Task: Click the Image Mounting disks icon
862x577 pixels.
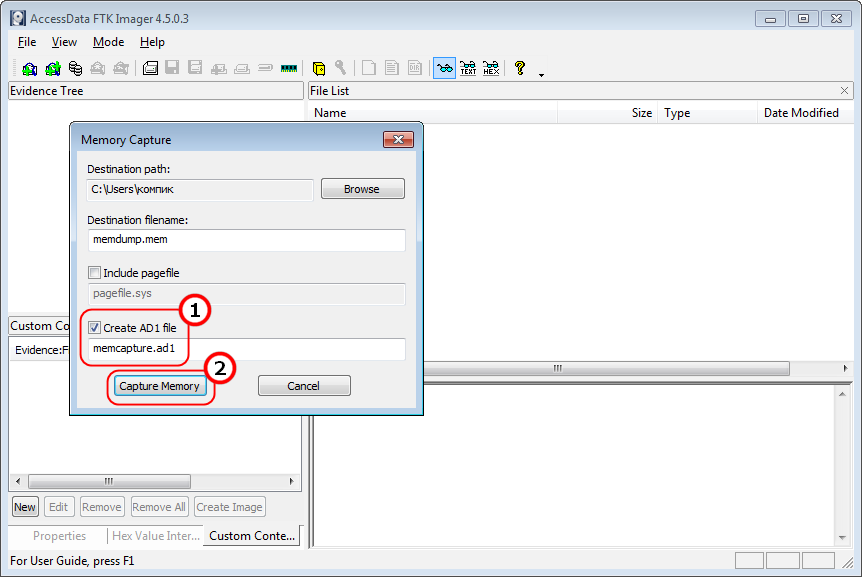Action: pyautogui.click(x=75, y=69)
